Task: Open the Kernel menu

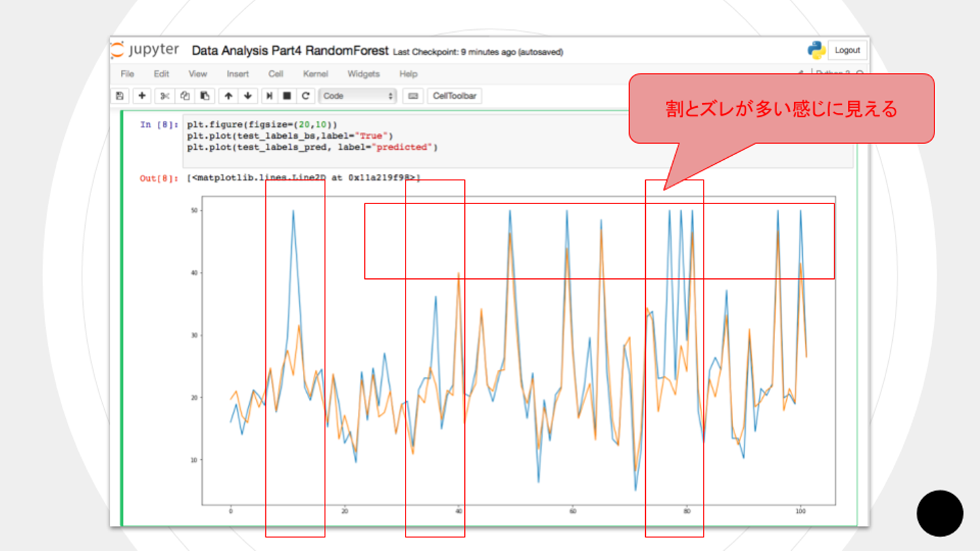Action: [x=316, y=73]
